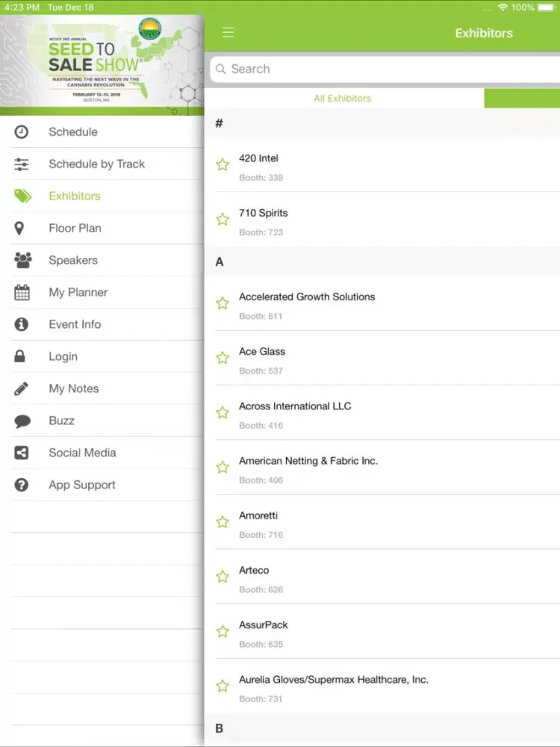Click 'Booth: 723' text
The width and height of the screenshot is (560, 747).
click(261, 232)
